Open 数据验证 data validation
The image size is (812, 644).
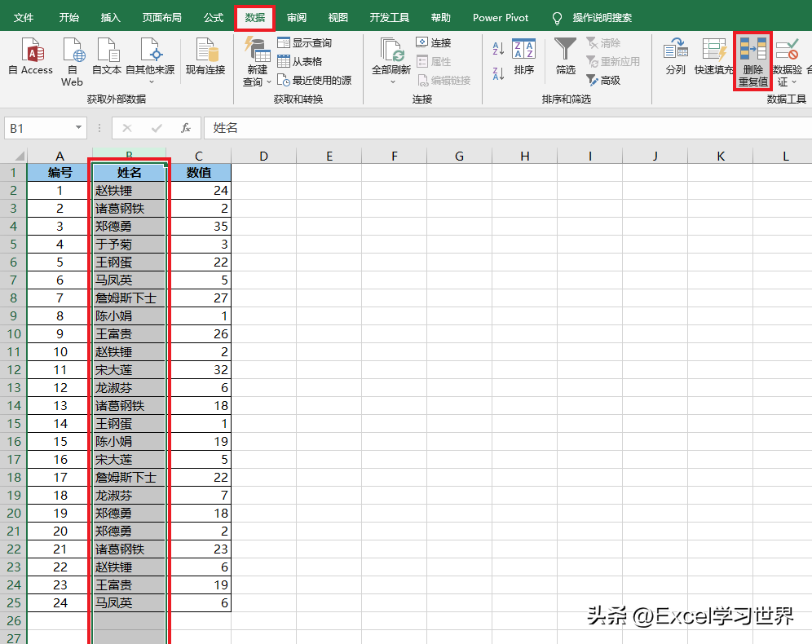[x=788, y=61]
